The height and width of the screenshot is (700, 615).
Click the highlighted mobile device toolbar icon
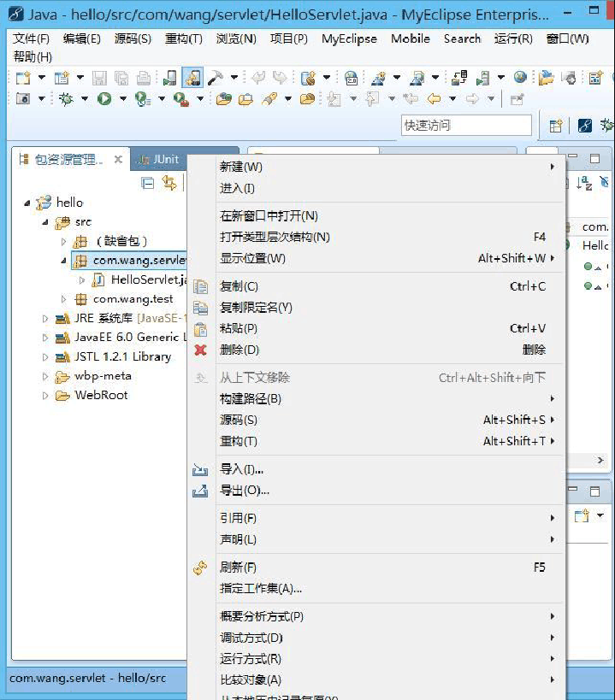point(192,78)
